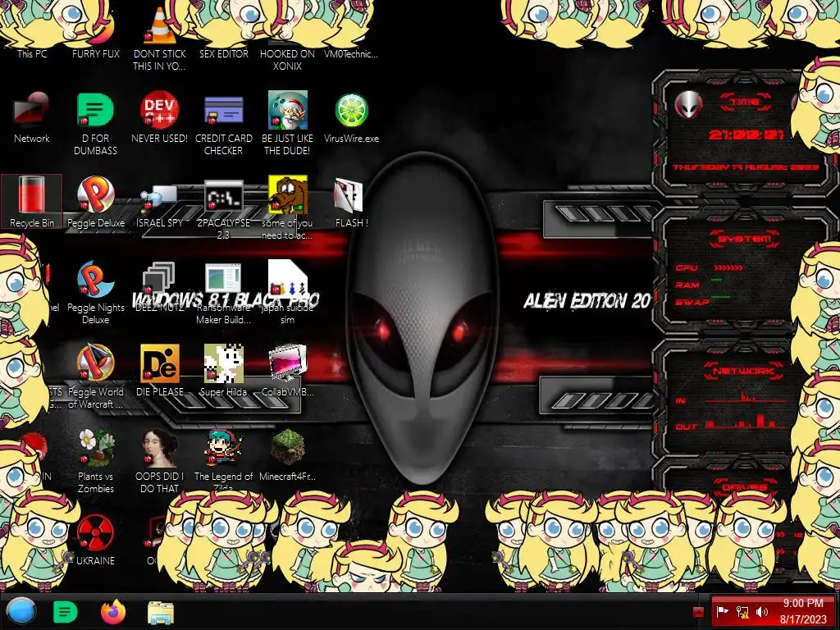
Task: Launch NEVER USED! Dev C++ shortcut
Action: coord(160,118)
